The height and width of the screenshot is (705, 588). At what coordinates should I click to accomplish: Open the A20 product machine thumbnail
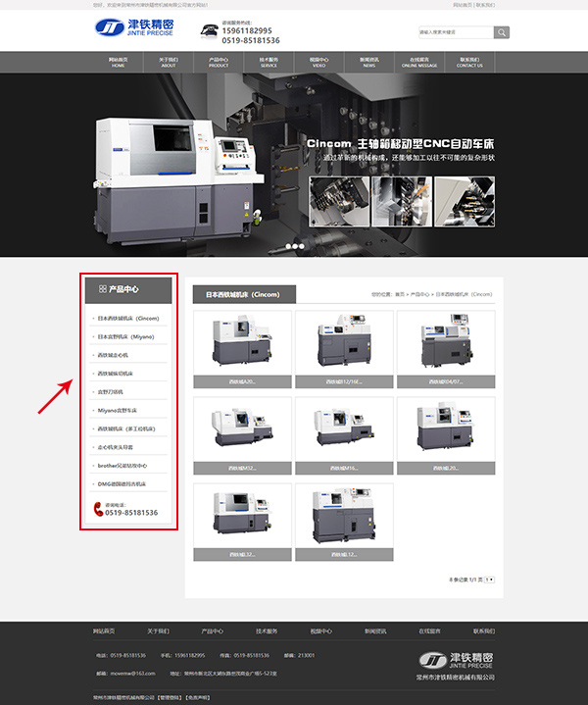242,342
